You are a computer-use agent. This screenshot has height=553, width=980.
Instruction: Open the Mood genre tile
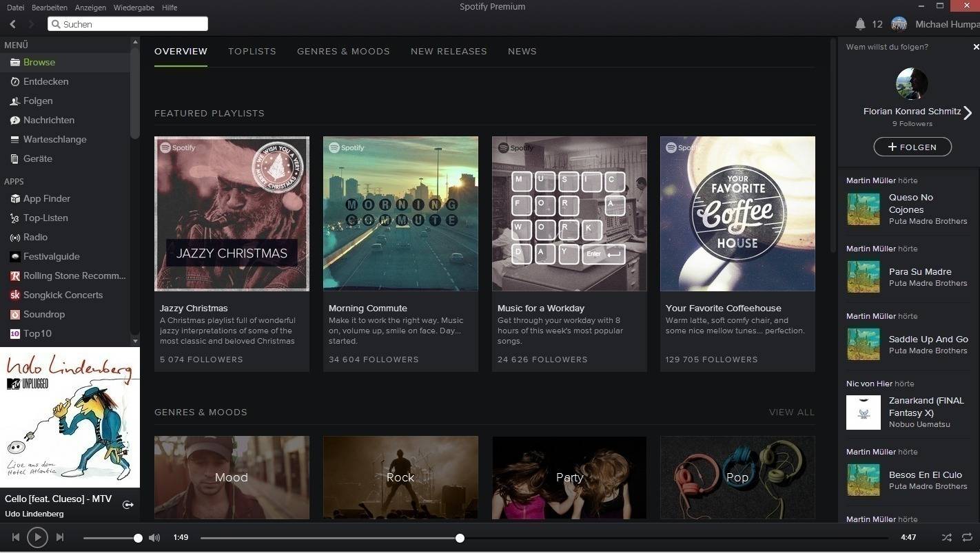232,477
